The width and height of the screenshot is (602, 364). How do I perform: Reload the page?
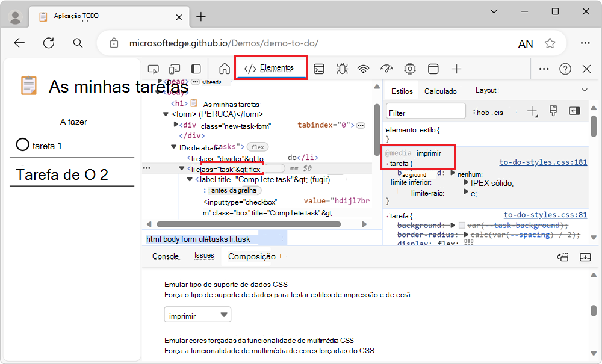click(x=49, y=43)
